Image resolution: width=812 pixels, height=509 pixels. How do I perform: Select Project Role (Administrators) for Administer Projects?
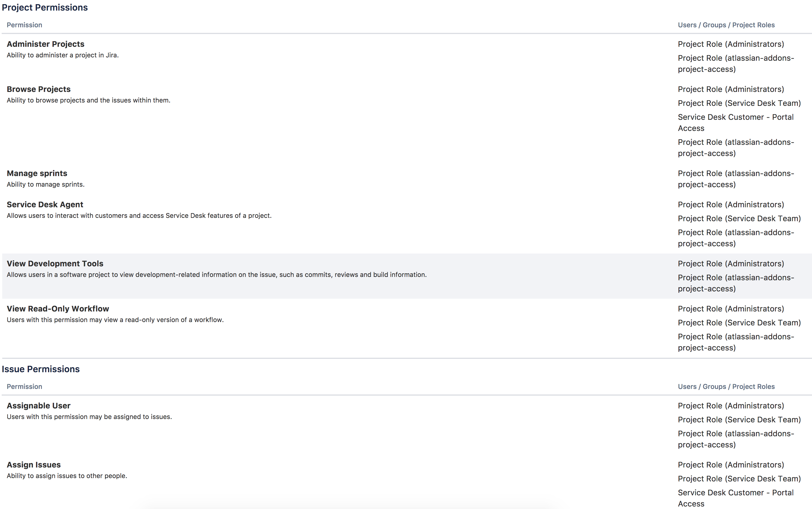coord(731,44)
